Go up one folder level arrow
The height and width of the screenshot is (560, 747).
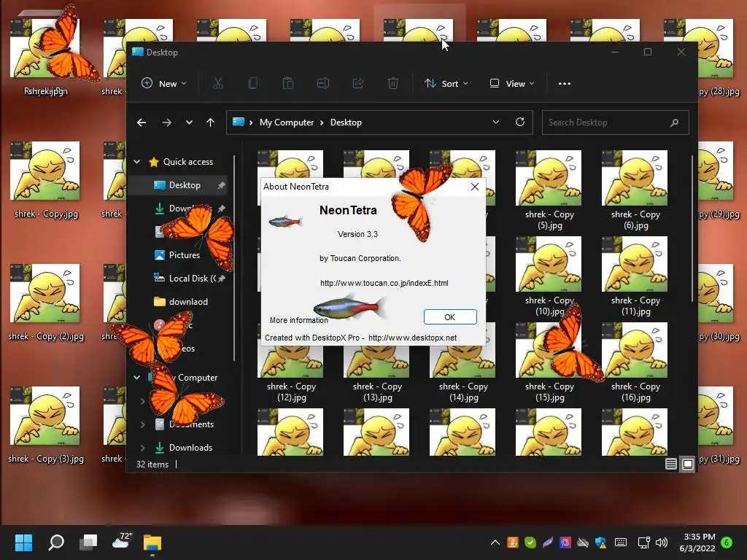pyautogui.click(x=210, y=122)
